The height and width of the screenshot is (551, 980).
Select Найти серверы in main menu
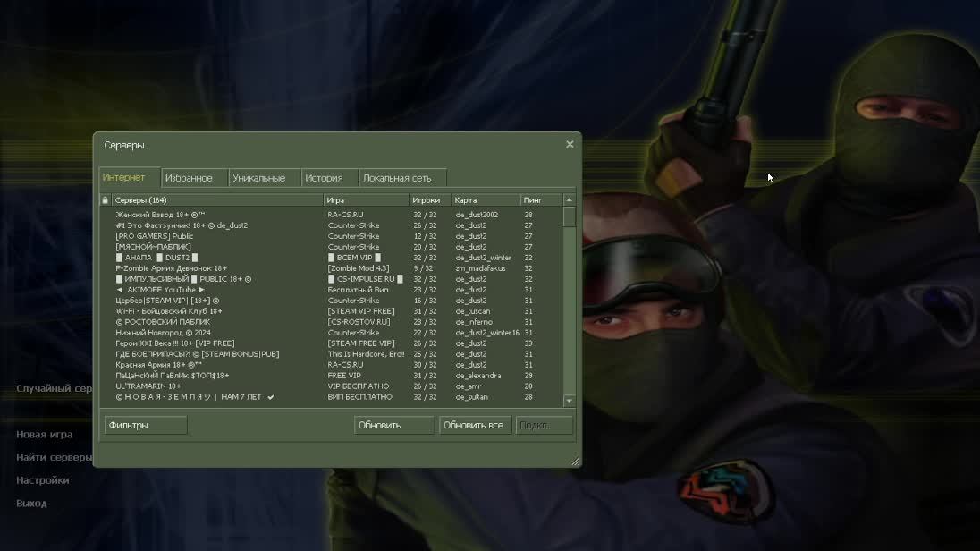click(x=54, y=457)
